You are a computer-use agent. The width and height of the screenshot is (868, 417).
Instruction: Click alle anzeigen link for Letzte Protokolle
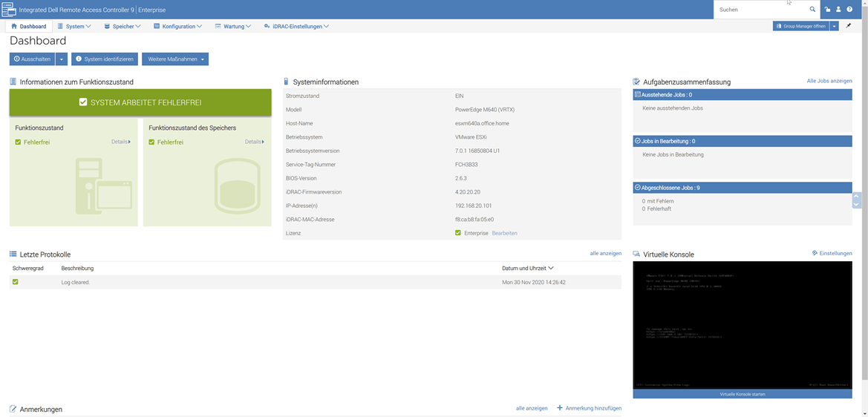tap(606, 253)
